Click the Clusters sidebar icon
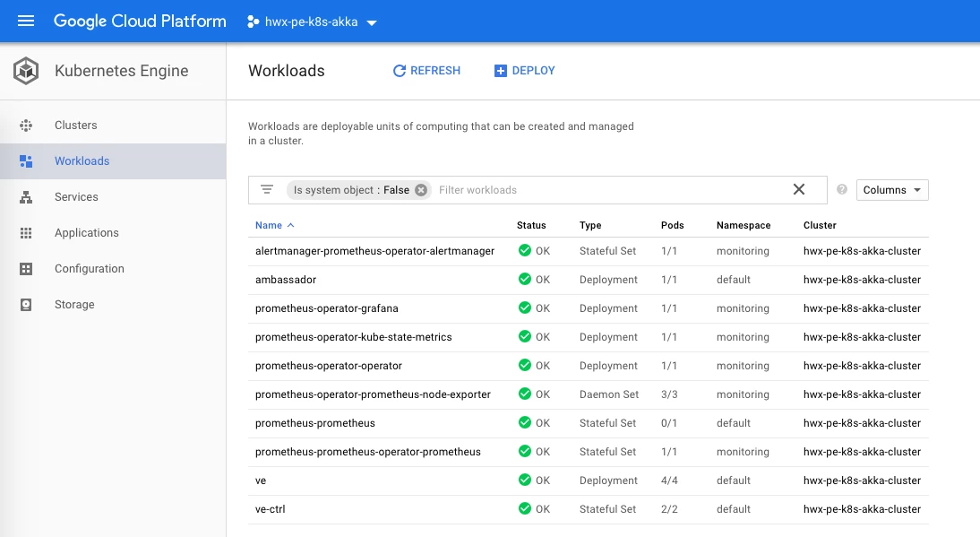The image size is (980, 537). [26, 125]
